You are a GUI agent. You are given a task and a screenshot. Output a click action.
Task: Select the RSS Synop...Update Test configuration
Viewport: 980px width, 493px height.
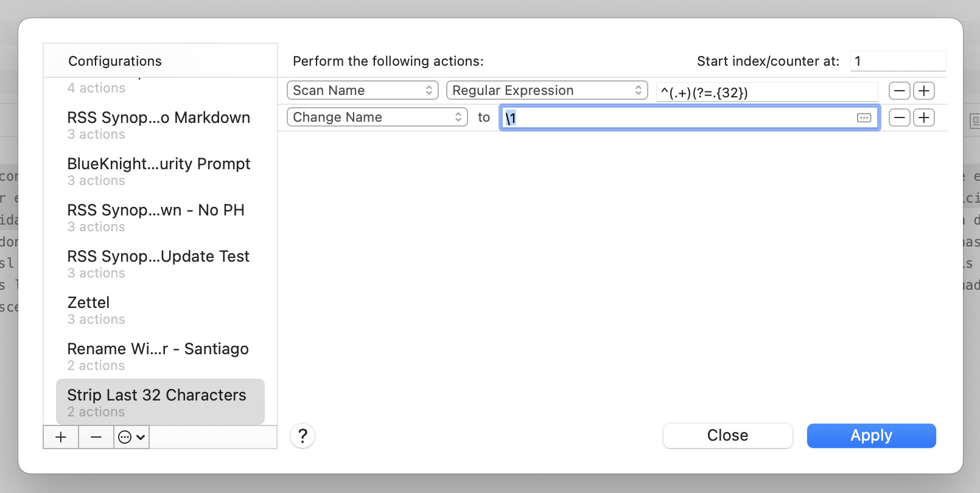[159, 264]
